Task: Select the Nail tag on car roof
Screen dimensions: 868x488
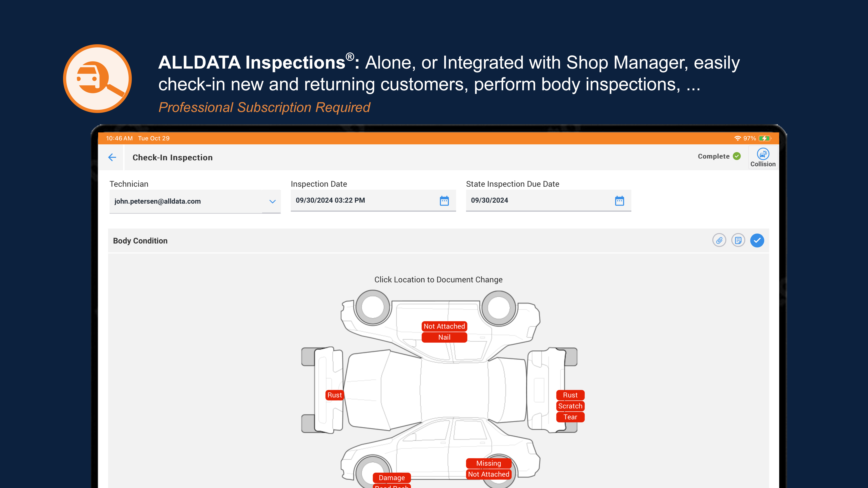Action: click(444, 337)
